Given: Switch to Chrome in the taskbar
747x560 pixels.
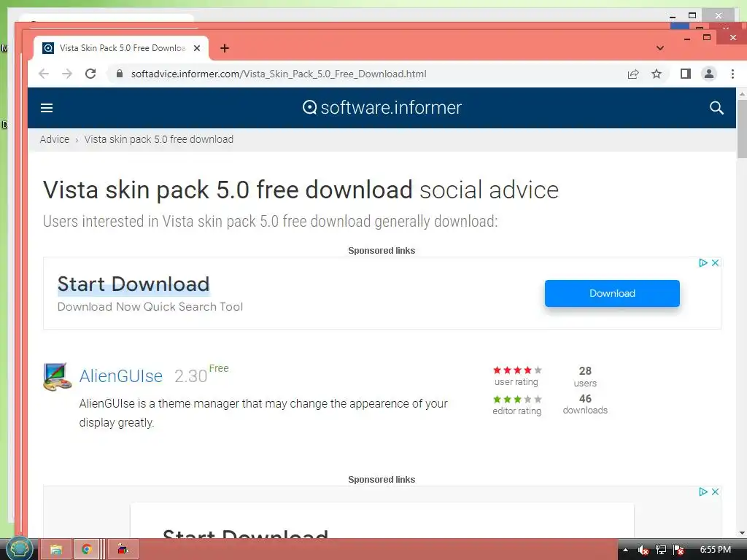Looking at the screenshot, I should [x=86, y=550].
